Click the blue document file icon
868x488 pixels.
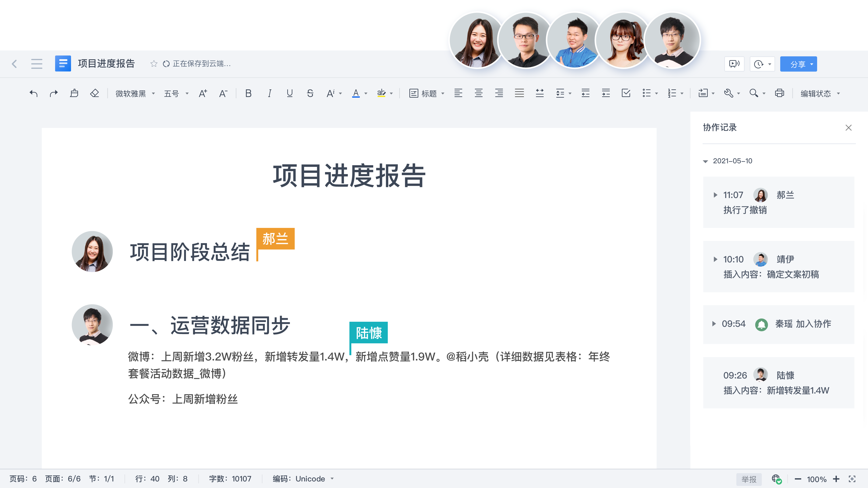[63, 64]
